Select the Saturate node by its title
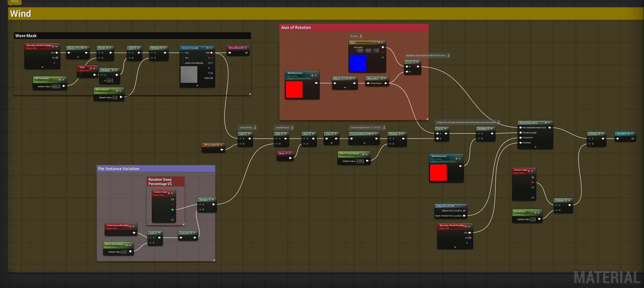This screenshot has width=644, height=288. tap(185, 233)
